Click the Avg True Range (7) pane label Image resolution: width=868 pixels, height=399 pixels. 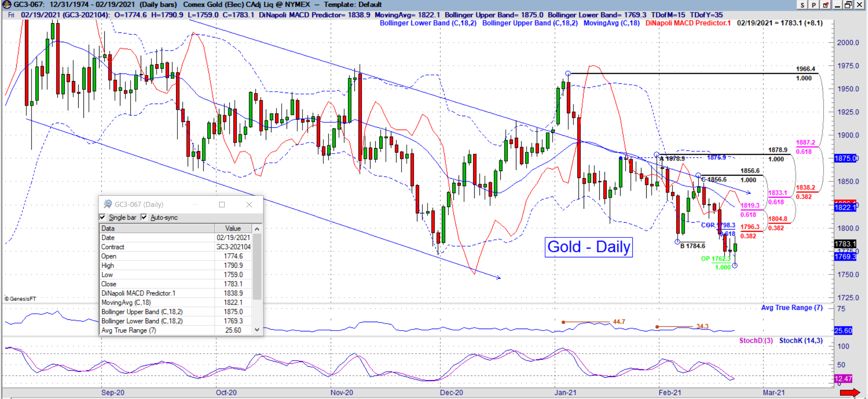[792, 308]
